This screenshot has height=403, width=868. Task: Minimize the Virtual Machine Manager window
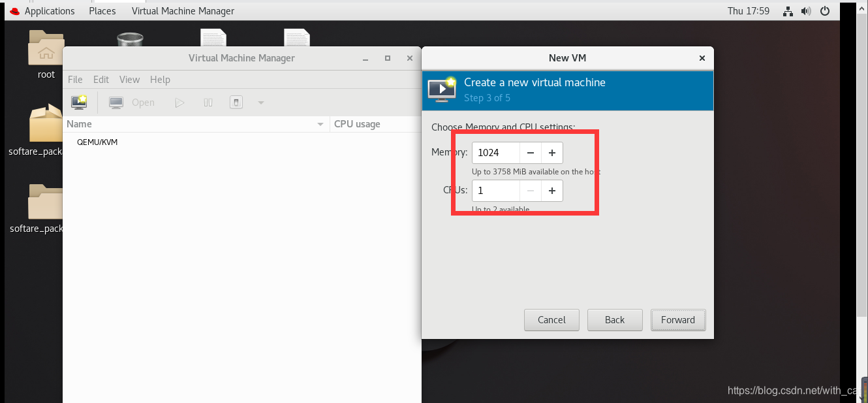coord(365,58)
